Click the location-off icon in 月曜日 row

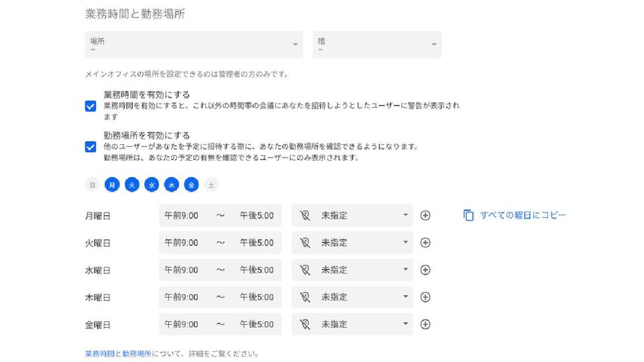pos(305,215)
